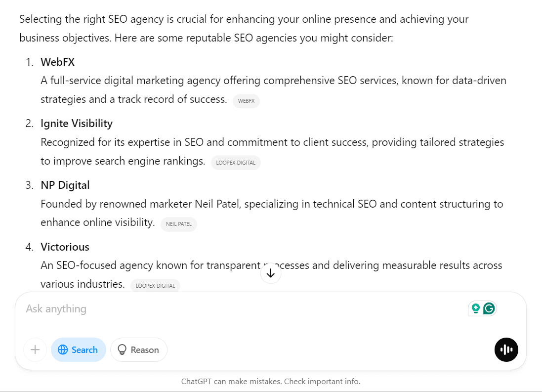This screenshot has width=542, height=392.
Task: Open LOOPEX DIGITAL citation under Victorious
Action: pyautogui.click(x=155, y=286)
